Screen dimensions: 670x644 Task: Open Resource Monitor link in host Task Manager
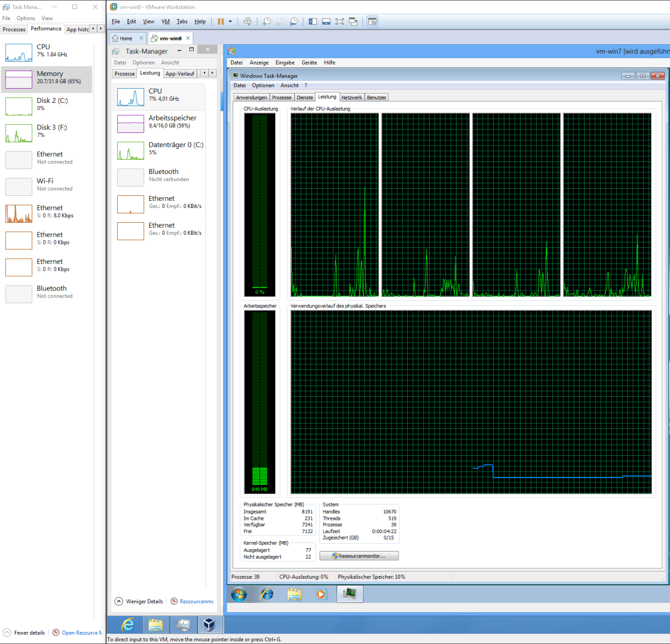(82, 633)
